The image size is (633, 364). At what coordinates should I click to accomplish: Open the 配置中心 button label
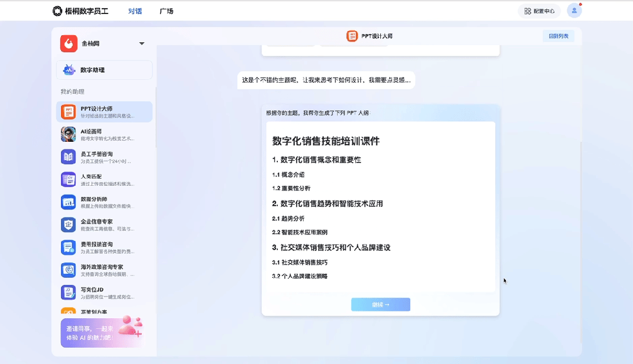click(544, 11)
